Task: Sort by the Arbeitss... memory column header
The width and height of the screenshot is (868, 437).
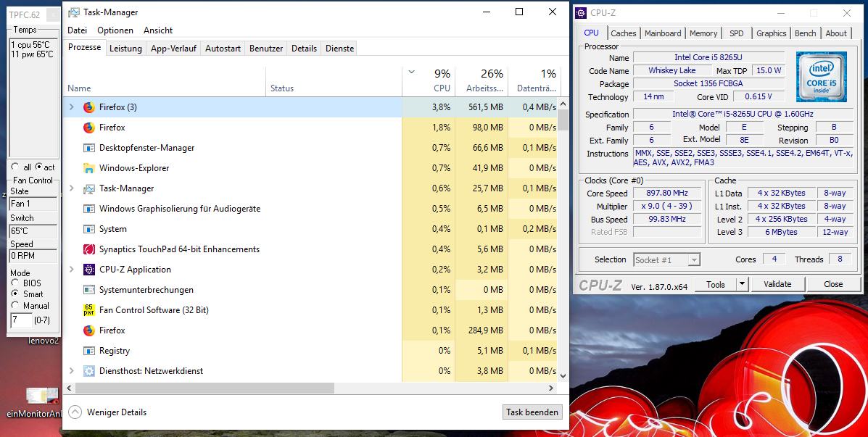Action: (481, 81)
